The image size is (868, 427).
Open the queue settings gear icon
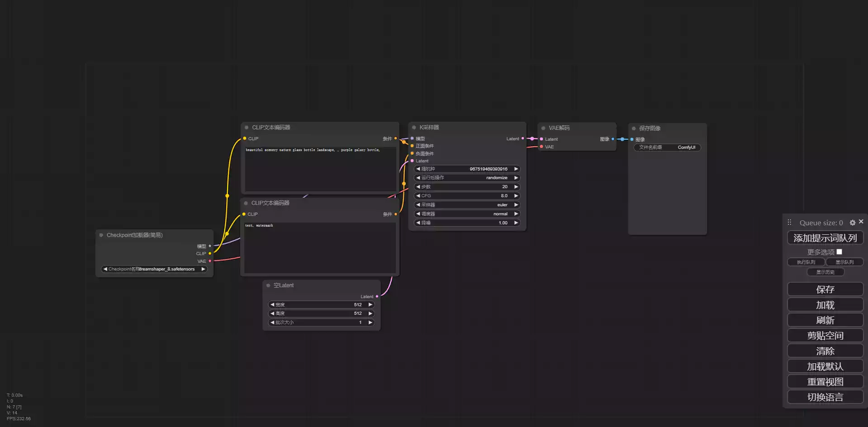click(x=852, y=223)
